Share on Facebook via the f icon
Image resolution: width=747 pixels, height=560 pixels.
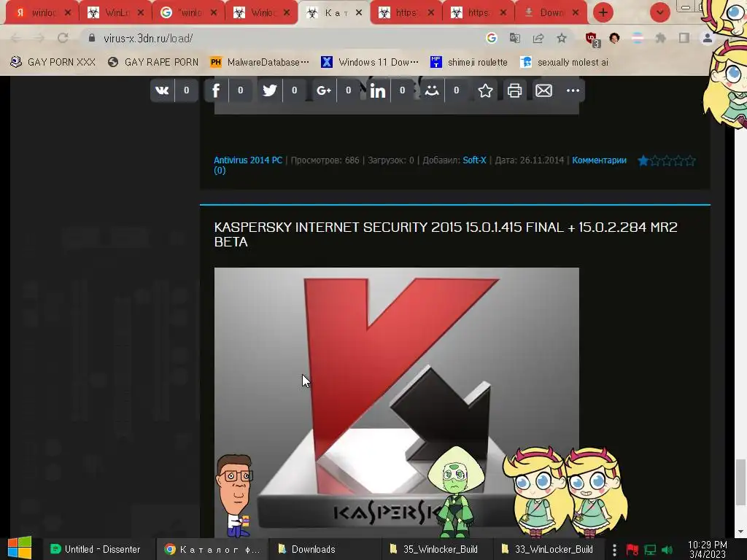tap(216, 90)
